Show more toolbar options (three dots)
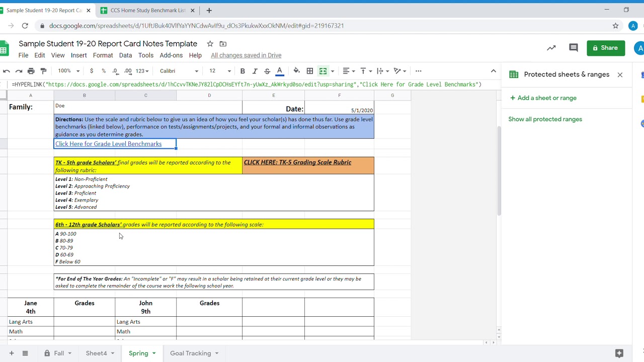 tap(419, 71)
